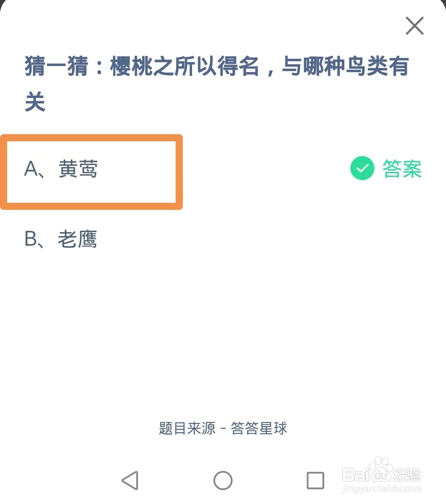
Task: Open recent apps with the square button
Action: click(x=315, y=480)
